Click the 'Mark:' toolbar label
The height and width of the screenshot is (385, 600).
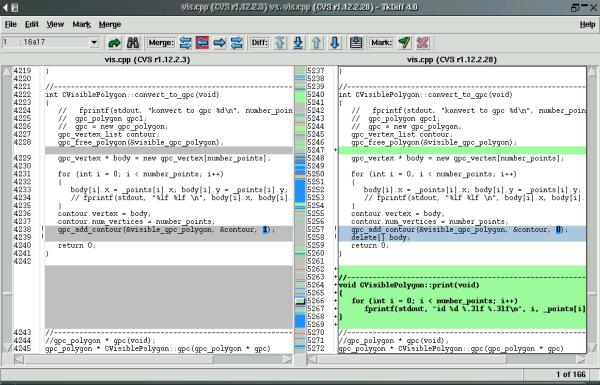(x=381, y=42)
